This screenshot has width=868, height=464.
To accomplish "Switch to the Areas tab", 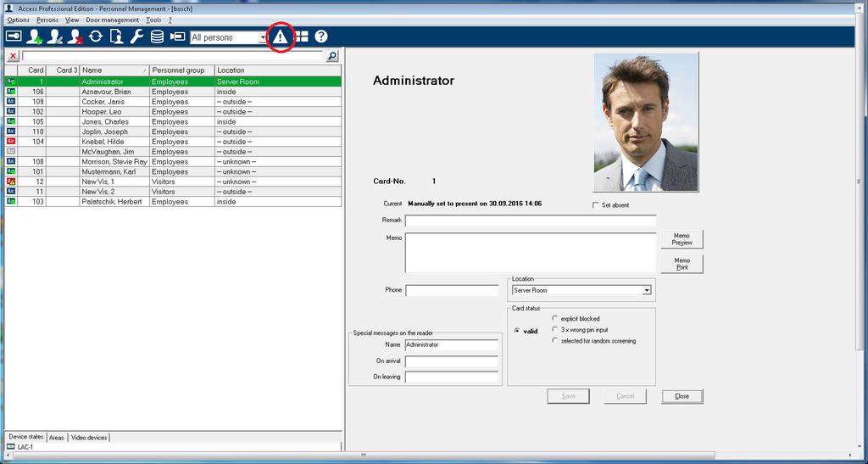I will coord(57,438).
